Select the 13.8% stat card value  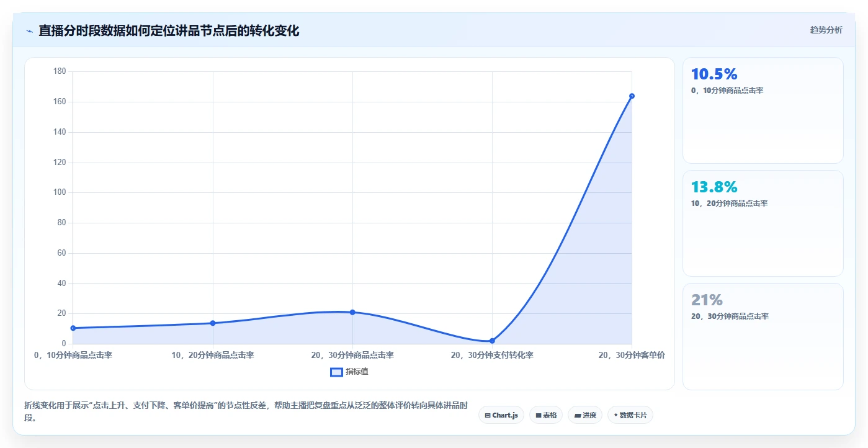(714, 187)
